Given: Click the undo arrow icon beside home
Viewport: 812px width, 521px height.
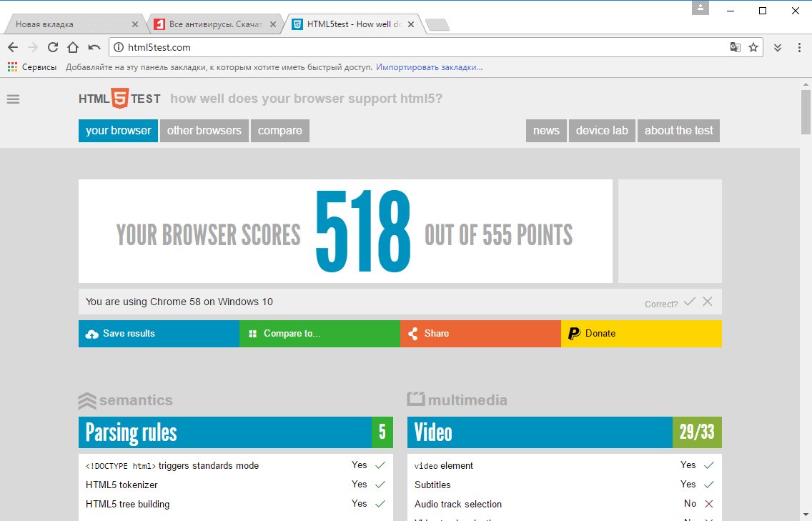Looking at the screenshot, I should pyautogui.click(x=94, y=48).
